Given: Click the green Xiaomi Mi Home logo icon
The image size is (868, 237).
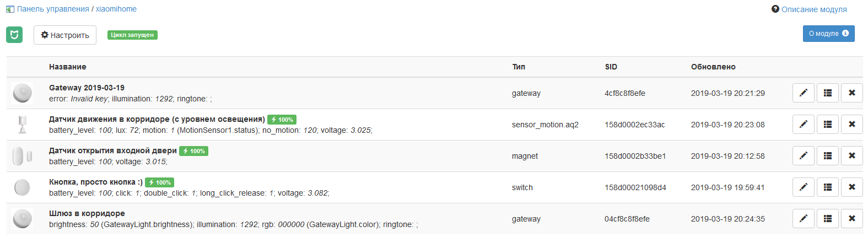Looking at the screenshot, I should click(14, 35).
